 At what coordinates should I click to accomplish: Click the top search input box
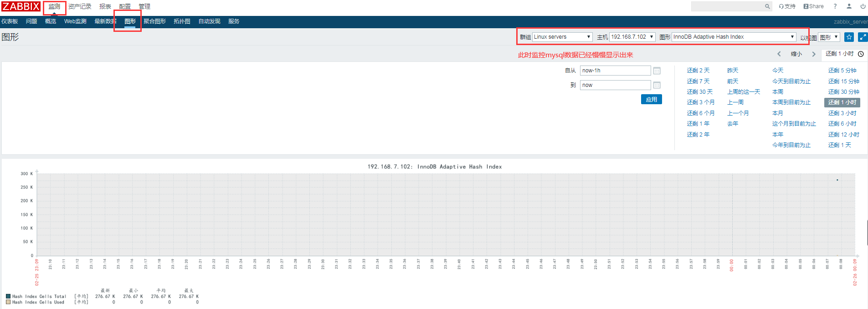(x=727, y=6)
